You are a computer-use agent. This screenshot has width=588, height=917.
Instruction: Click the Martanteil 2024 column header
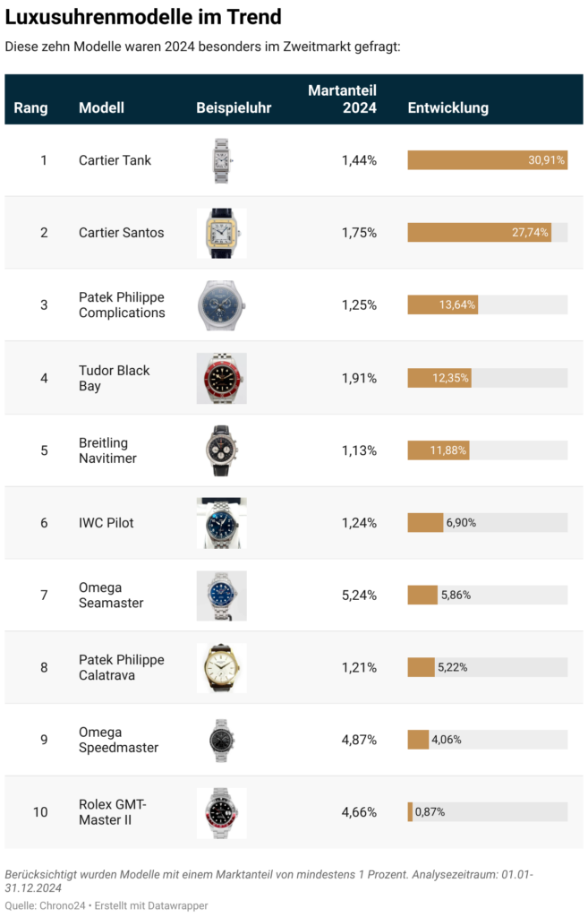point(343,99)
